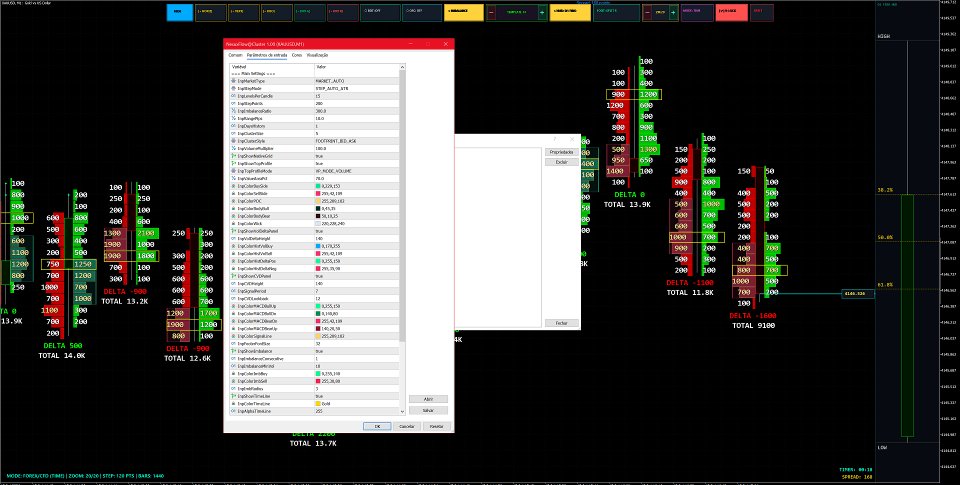960x485 pixels.
Task: Click the parameter list scroll-up arrow
Action: [x=402, y=67]
